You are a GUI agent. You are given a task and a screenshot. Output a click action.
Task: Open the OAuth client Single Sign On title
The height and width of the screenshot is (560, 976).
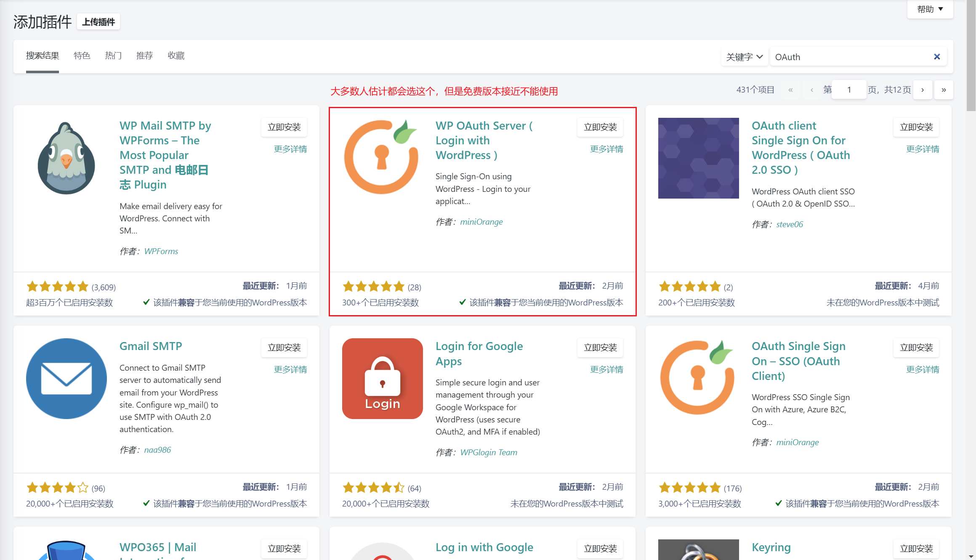[x=800, y=148]
